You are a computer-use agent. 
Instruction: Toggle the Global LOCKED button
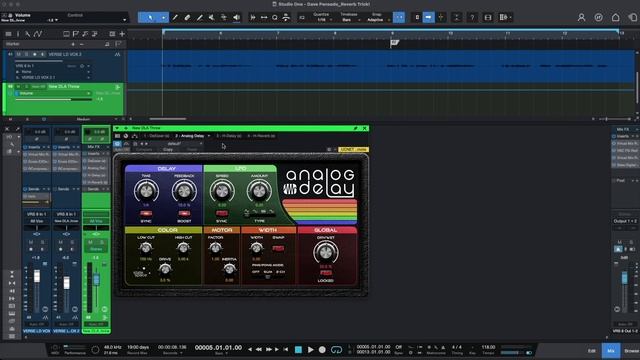[325, 273]
